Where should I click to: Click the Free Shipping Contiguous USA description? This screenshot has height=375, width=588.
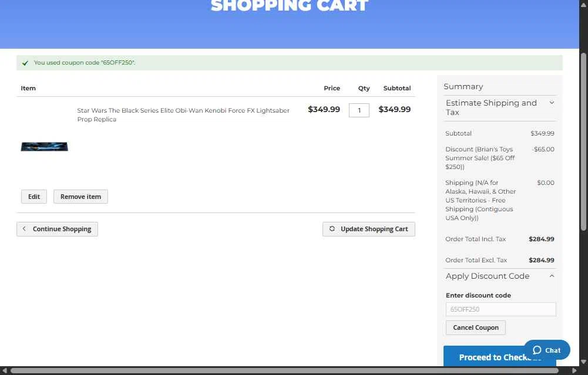tap(481, 201)
